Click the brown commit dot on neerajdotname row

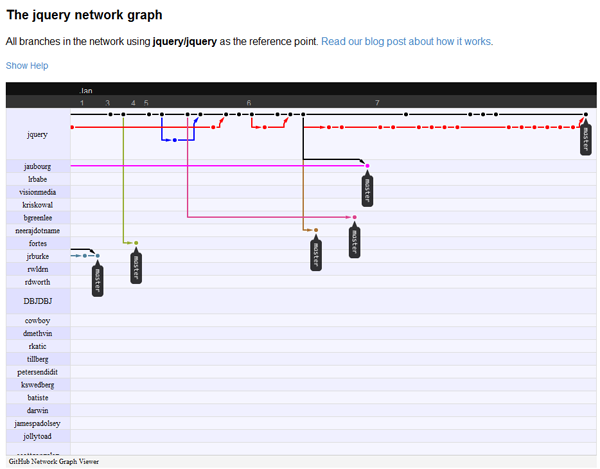(x=316, y=230)
